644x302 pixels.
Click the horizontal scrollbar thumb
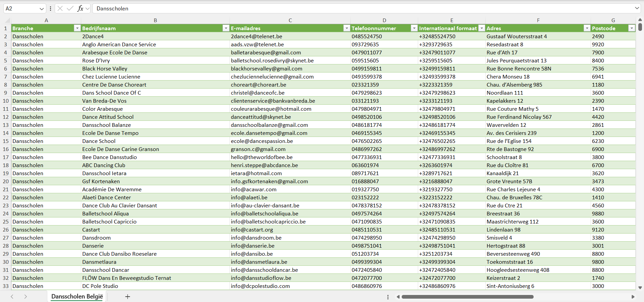click(467, 297)
